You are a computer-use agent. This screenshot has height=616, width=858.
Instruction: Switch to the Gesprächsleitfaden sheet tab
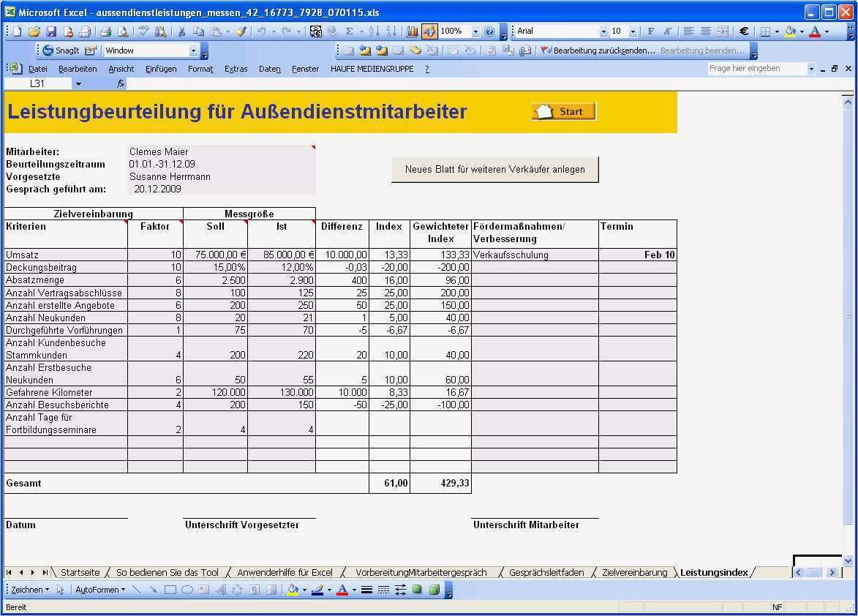click(546, 573)
